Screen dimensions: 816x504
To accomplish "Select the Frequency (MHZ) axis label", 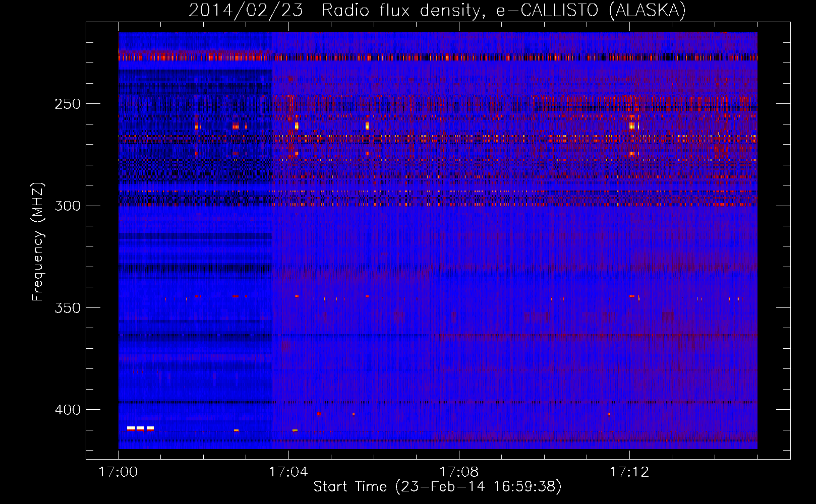I will 38,241.
